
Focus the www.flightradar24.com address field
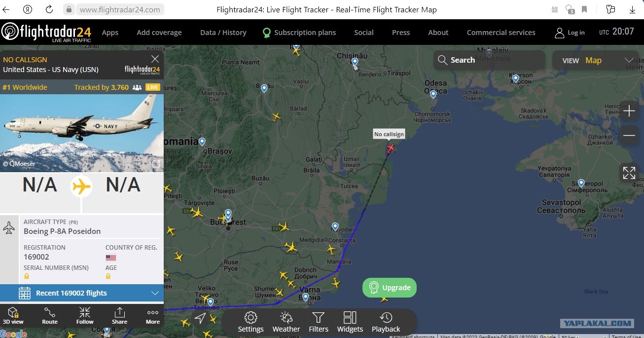(119, 9)
